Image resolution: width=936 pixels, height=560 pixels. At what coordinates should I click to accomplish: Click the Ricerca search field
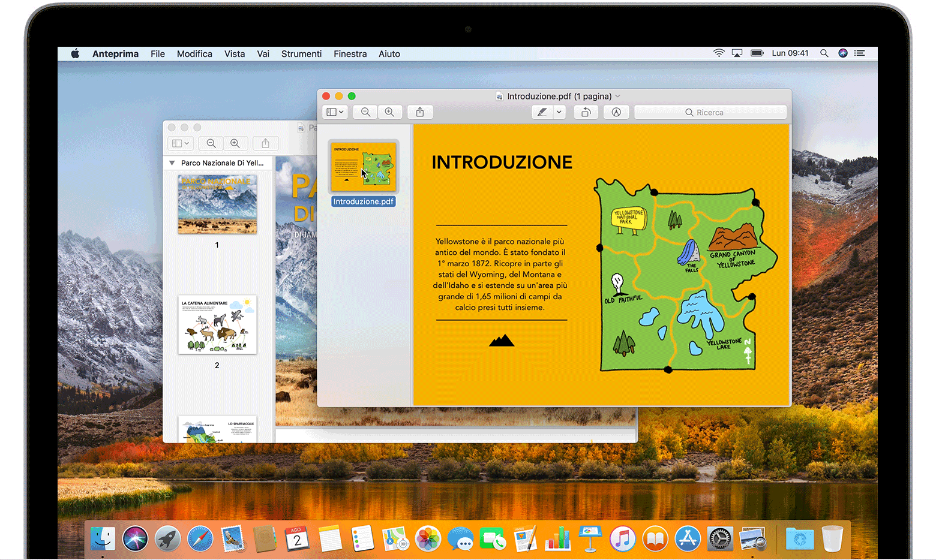point(710,112)
